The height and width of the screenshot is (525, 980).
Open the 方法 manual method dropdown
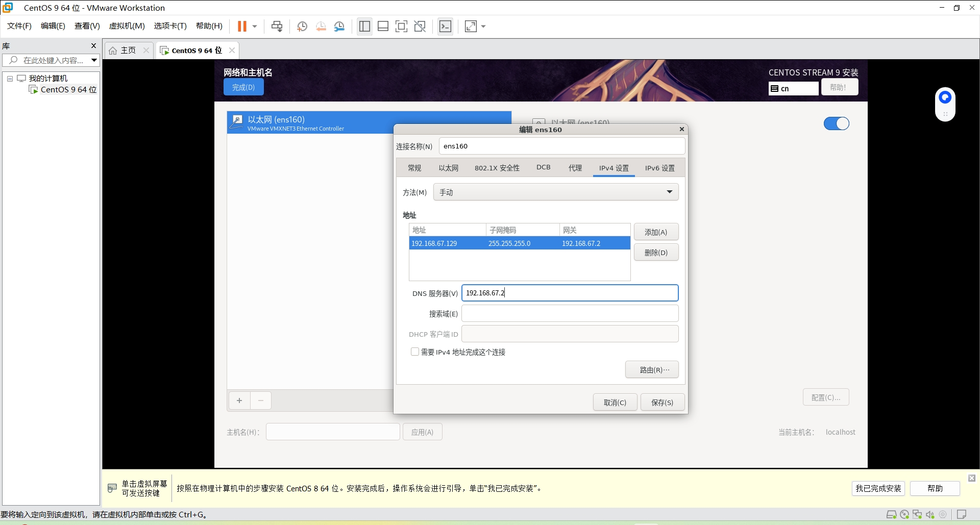click(x=556, y=192)
